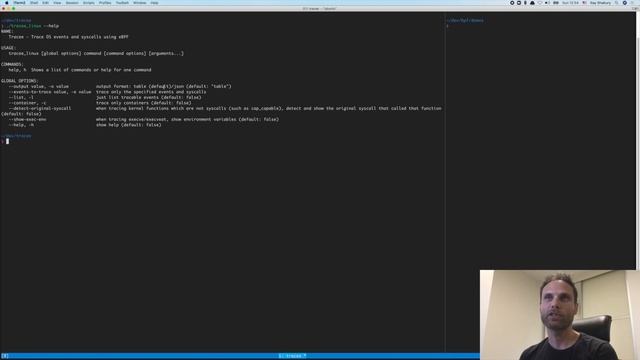The image size is (640, 360).
Task: Click the tmux window name in status bar
Action: 292,356
